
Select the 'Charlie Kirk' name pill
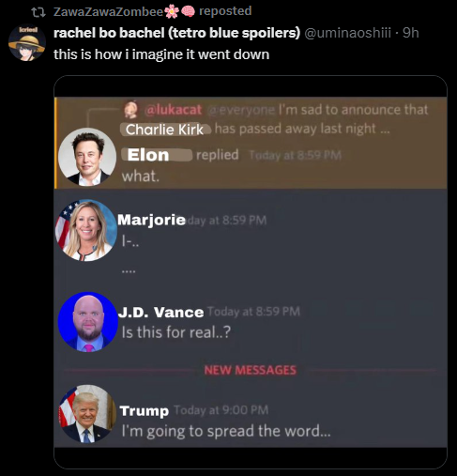point(165,130)
